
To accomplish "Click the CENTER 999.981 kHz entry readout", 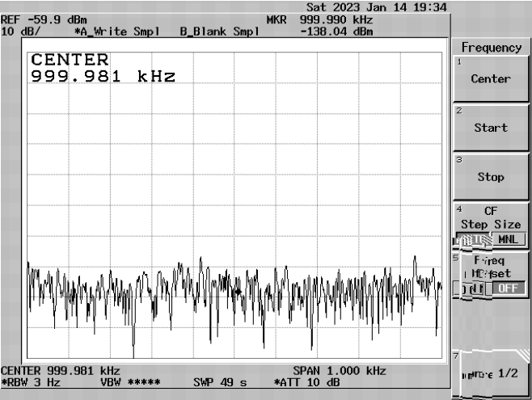I will click(x=103, y=68).
